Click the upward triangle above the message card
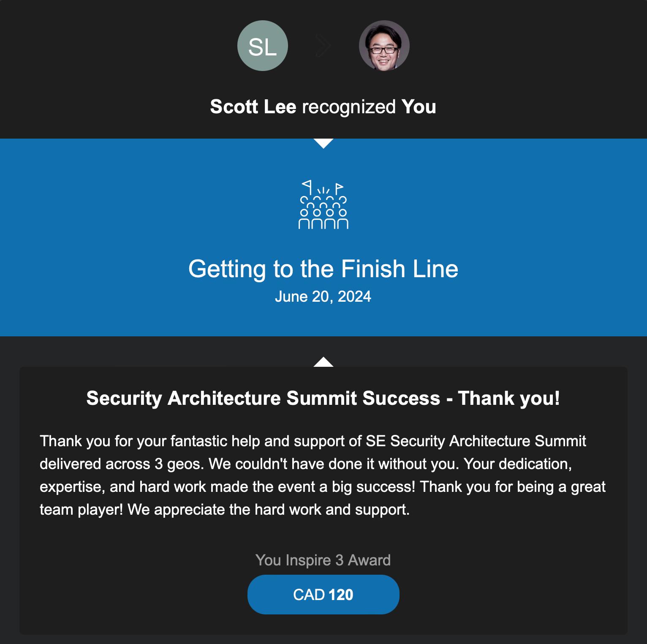 pyautogui.click(x=323, y=362)
